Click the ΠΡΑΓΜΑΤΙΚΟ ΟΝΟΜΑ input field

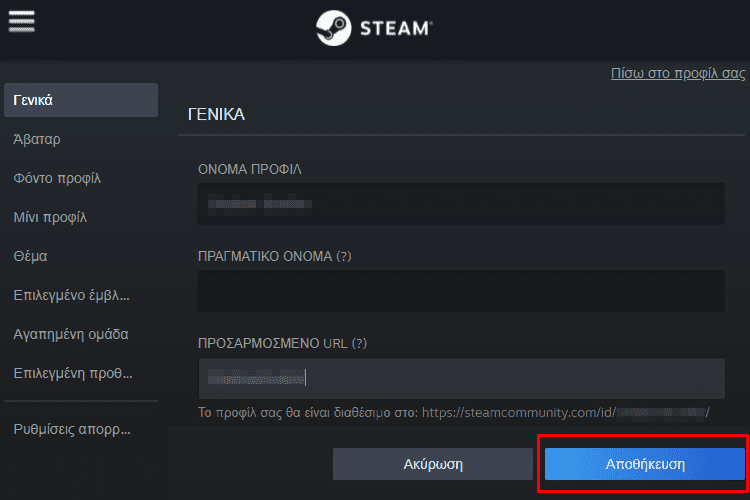461,291
